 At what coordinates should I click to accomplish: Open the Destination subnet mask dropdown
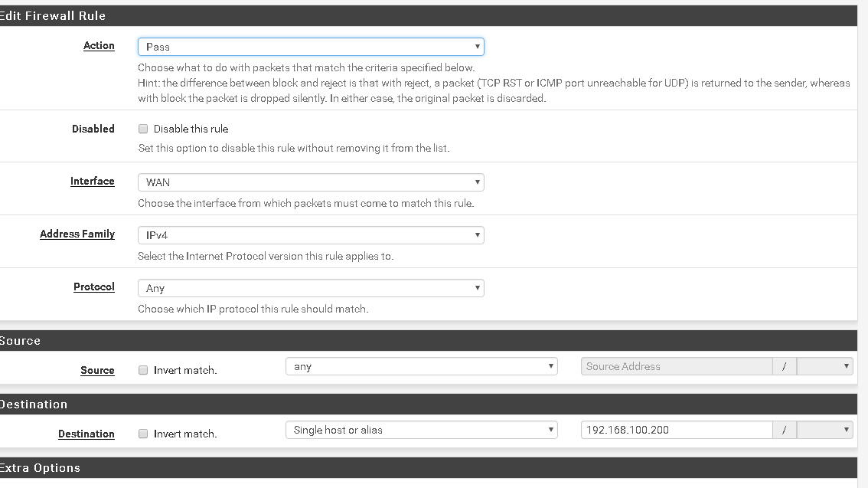[825, 430]
